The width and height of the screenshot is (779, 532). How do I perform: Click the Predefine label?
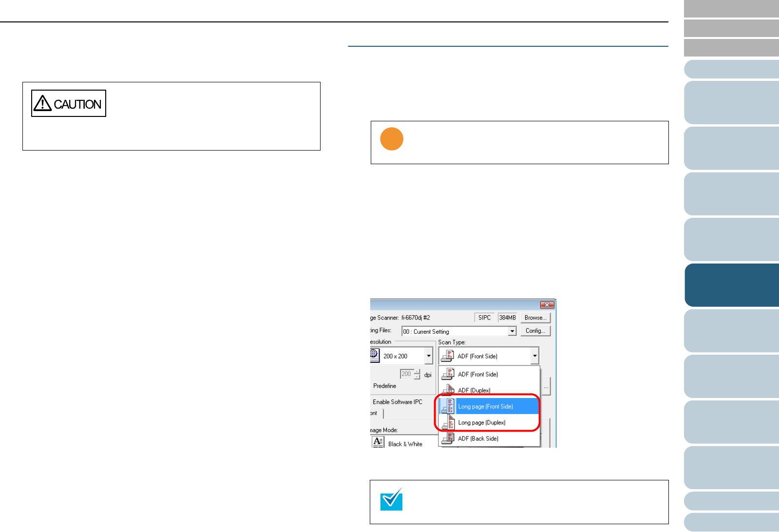coord(384,386)
